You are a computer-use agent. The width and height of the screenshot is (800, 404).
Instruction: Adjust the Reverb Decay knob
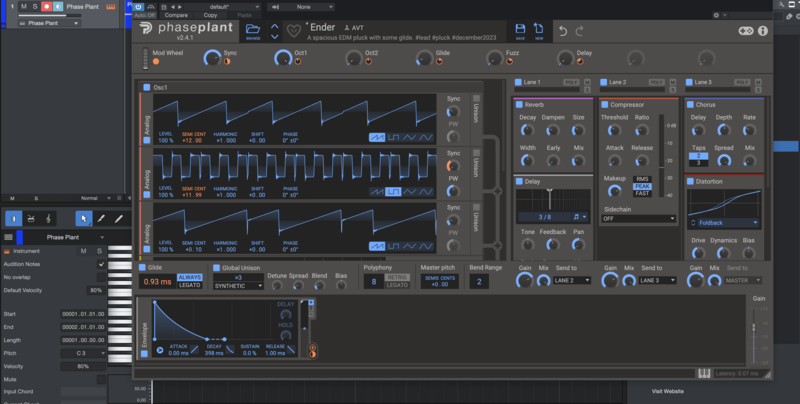pyautogui.click(x=528, y=130)
